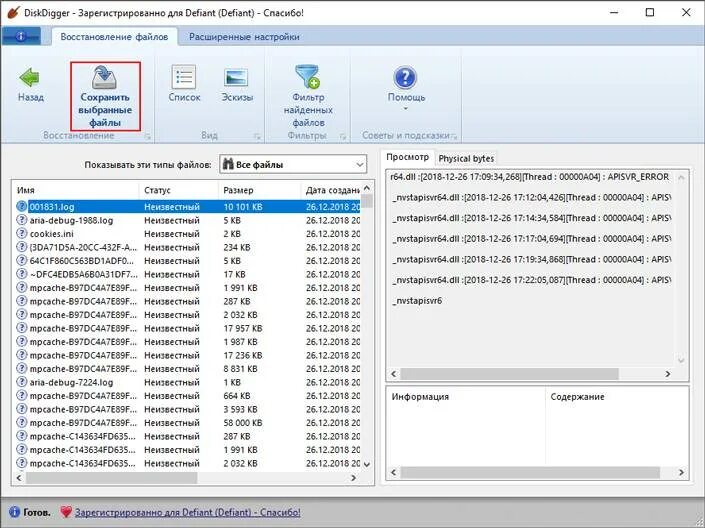The height and width of the screenshot is (528, 705).
Task: Expand the Вид group launcher arrow
Action: tap(257, 136)
